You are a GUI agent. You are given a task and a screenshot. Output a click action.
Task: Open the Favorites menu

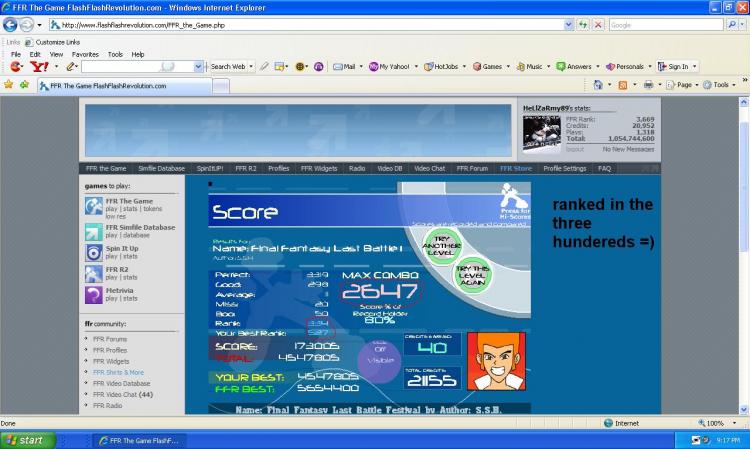pyautogui.click(x=85, y=55)
